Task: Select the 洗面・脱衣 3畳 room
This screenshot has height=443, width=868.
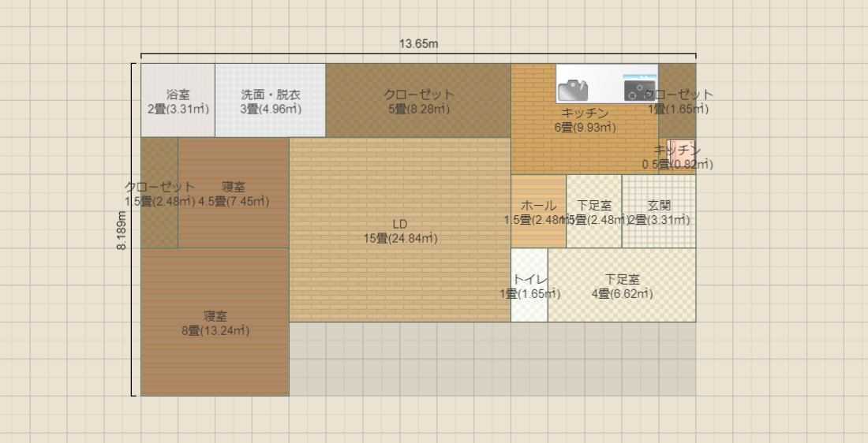Action: [270, 100]
